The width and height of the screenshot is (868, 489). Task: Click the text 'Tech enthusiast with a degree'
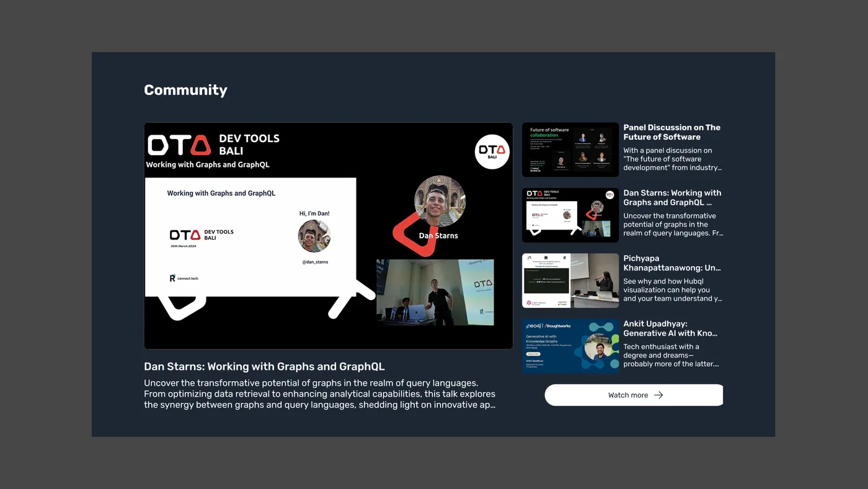point(671,355)
